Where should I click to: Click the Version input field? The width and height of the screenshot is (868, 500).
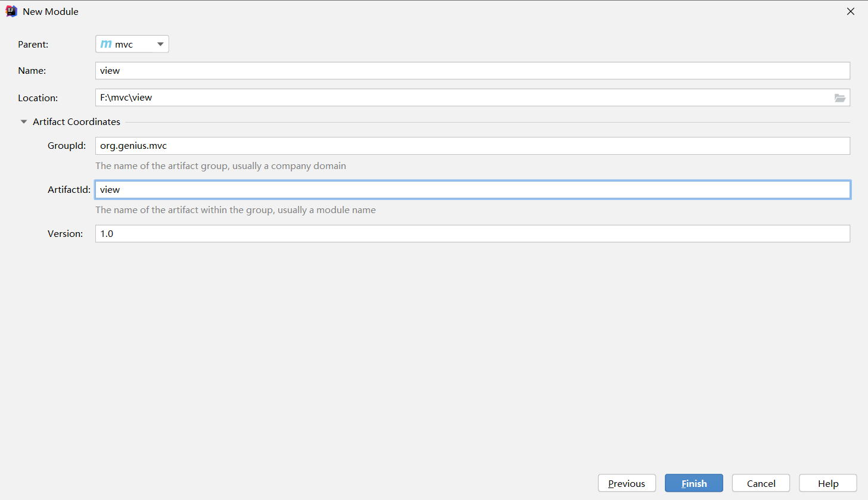tap(472, 234)
